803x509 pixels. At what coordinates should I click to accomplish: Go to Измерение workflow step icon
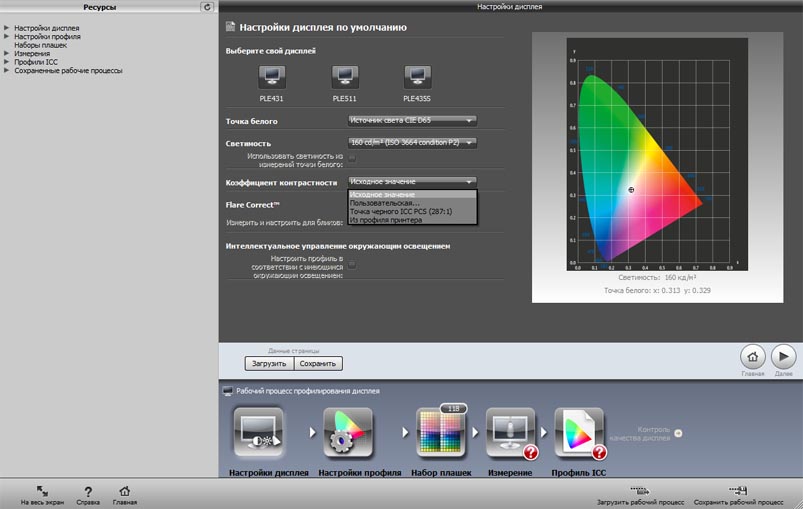coord(511,434)
